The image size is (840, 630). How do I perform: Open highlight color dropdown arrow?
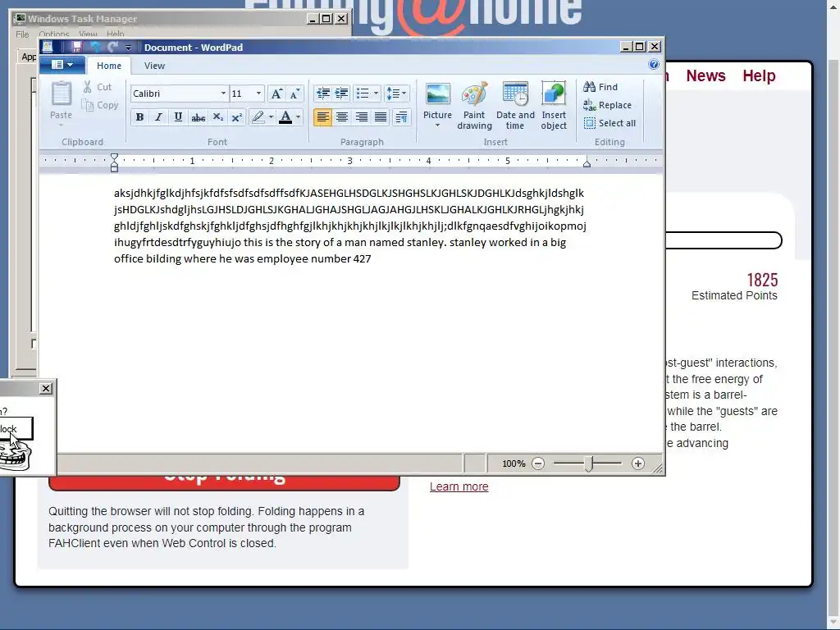point(271,116)
